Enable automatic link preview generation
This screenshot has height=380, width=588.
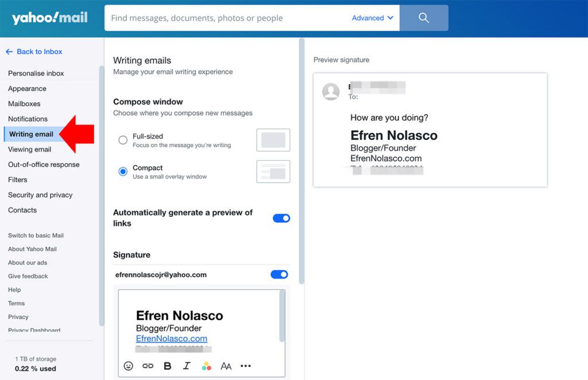coord(281,218)
